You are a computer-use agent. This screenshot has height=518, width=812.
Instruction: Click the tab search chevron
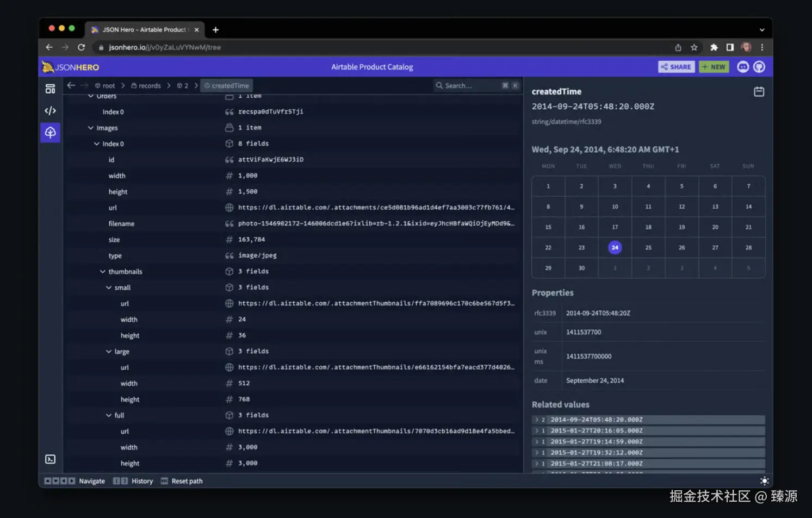762,30
